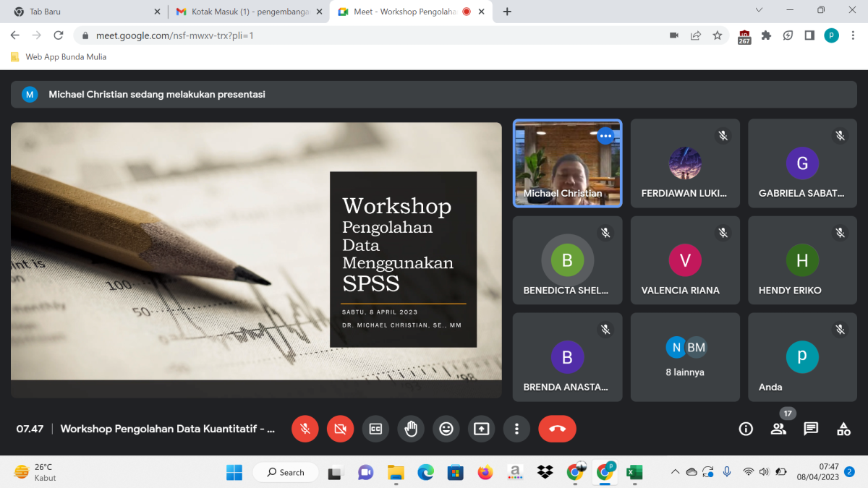Toggle the Chrome side panel

(810, 35)
